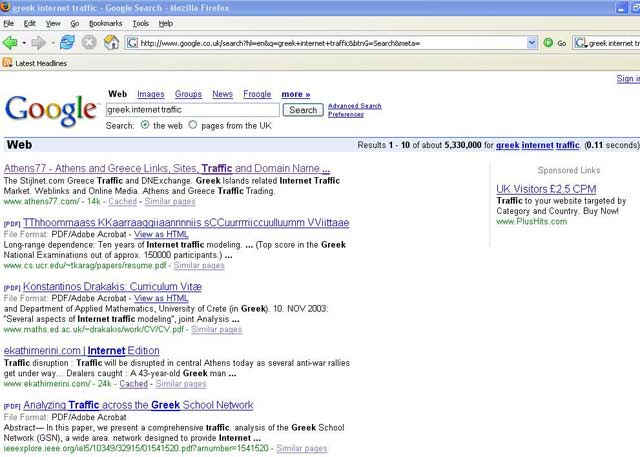The image size is (640, 457).
Task: Open the Bookmarks menu
Action: pyautogui.click(x=106, y=23)
